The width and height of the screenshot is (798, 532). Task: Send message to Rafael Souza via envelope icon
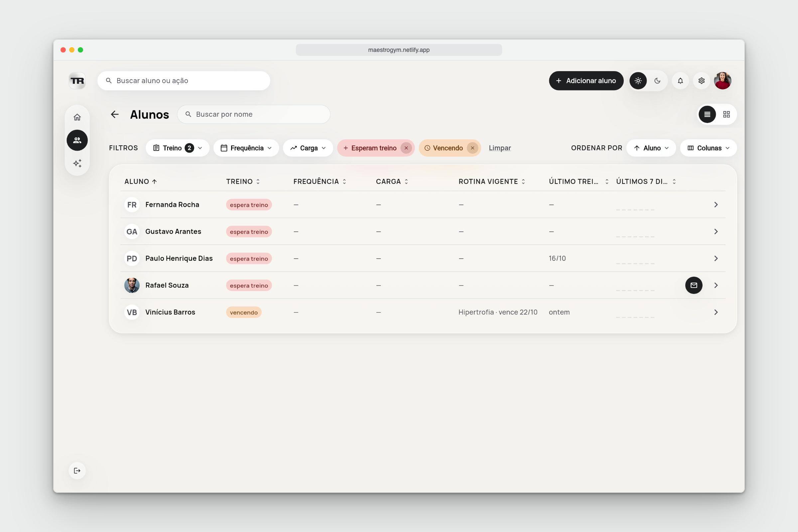point(694,285)
